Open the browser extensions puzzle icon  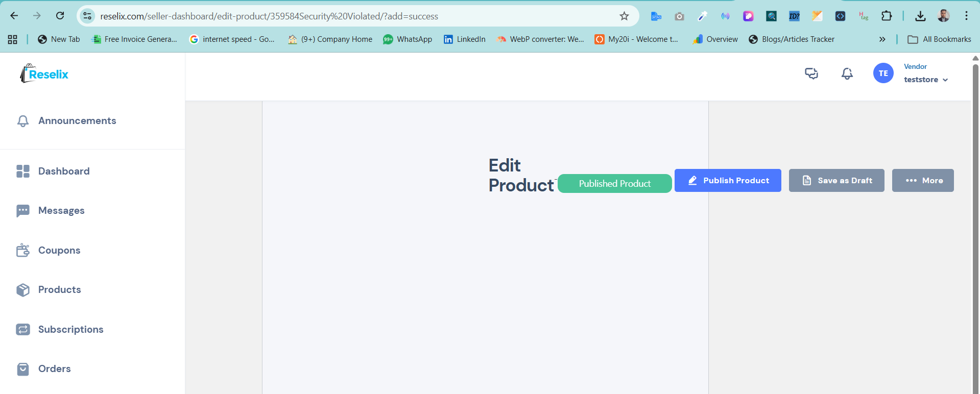[x=887, y=16]
